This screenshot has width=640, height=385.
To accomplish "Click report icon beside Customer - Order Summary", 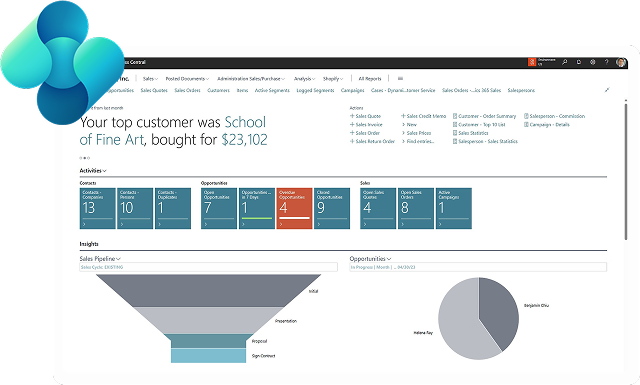I will (455, 116).
